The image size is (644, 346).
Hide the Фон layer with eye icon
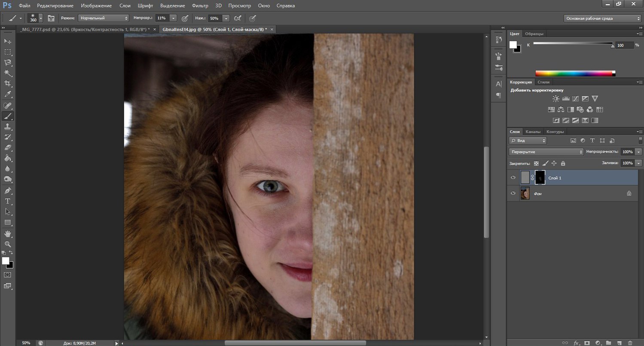pos(513,193)
